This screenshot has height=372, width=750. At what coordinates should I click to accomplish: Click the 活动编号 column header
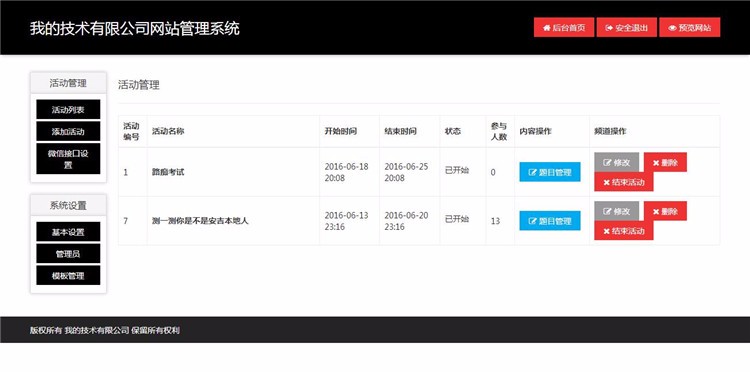[131, 131]
